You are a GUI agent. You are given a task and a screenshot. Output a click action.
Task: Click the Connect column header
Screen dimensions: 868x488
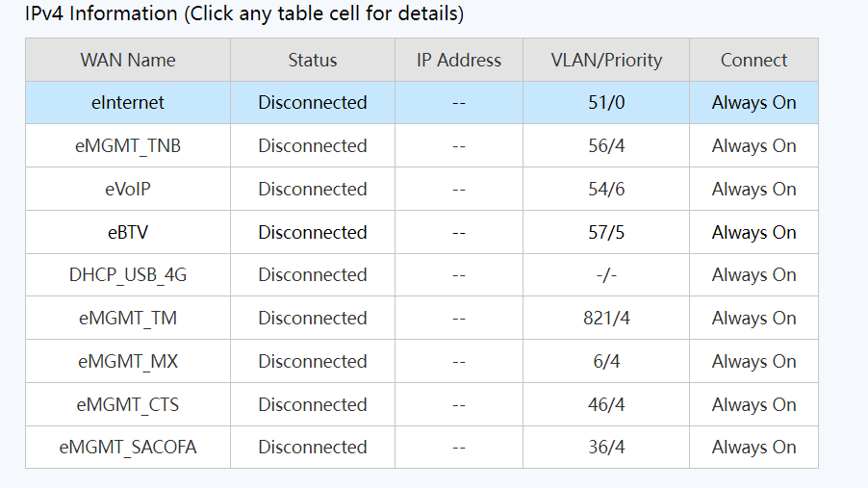tap(753, 60)
